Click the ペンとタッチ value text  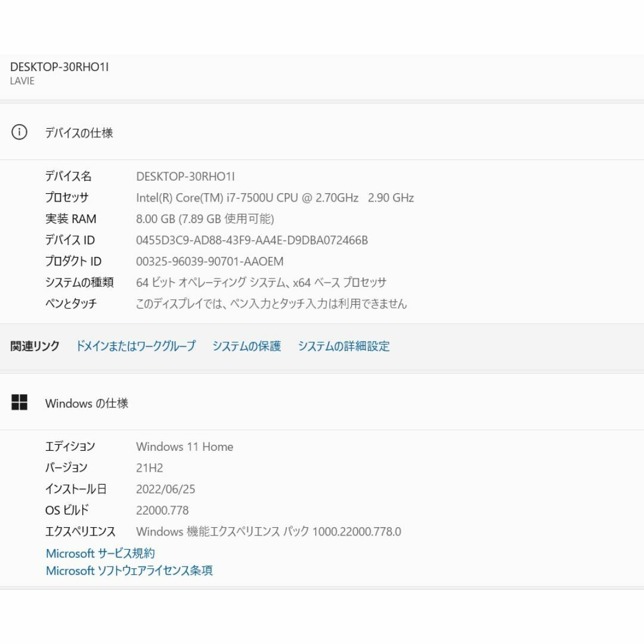[x=271, y=304]
